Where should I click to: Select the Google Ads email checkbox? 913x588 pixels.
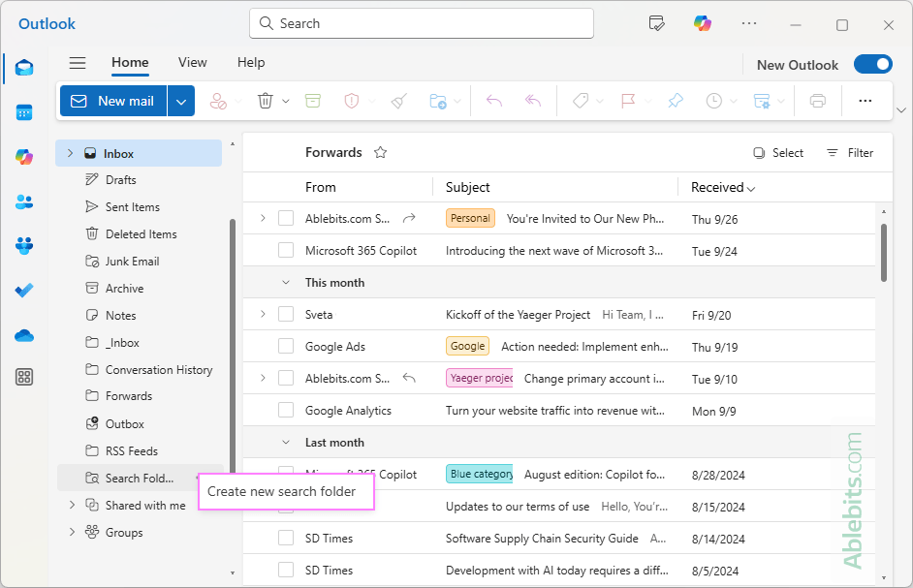coord(285,345)
